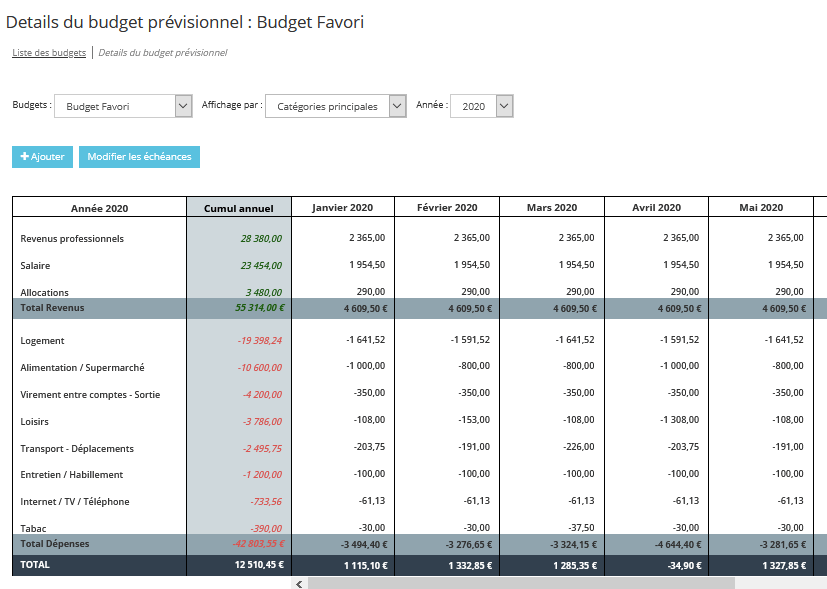The image size is (827, 589).
Task: Select the Alimentation / Supermarché row
Action: click(x=82, y=368)
